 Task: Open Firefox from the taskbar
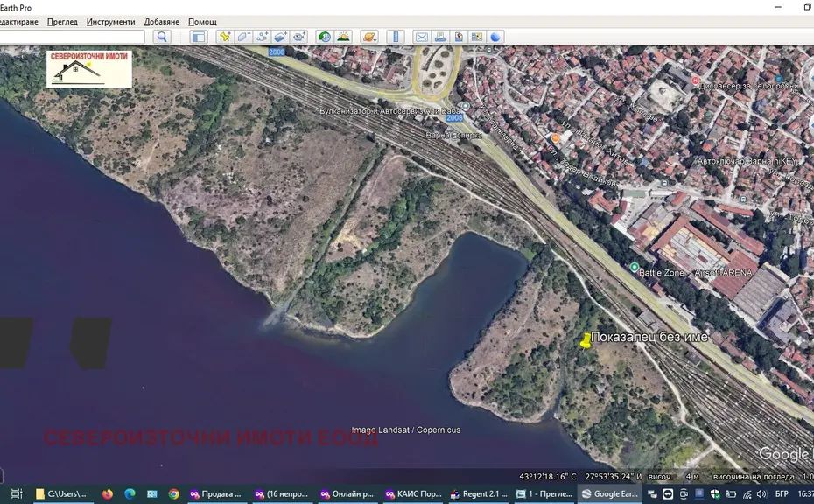pyautogui.click(x=108, y=494)
